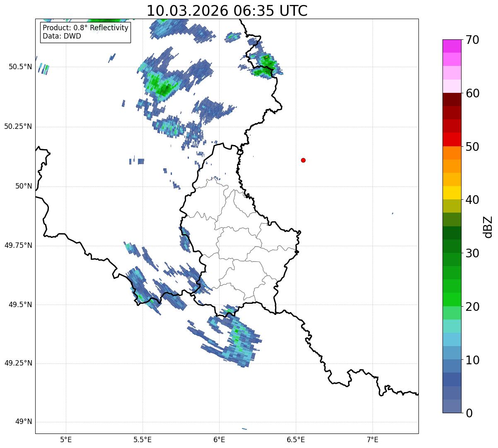Click colorbar tick label 50

coord(472,146)
